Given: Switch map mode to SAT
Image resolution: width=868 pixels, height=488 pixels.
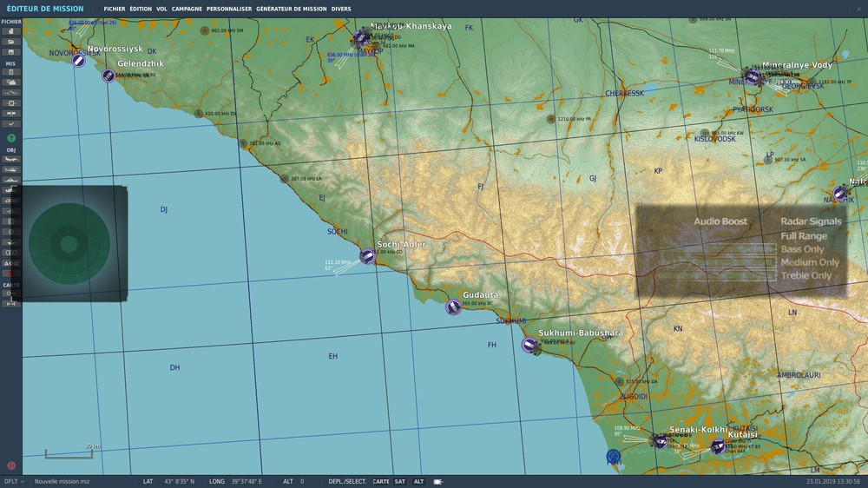Looking at the screenshot, I should (399, 481).
